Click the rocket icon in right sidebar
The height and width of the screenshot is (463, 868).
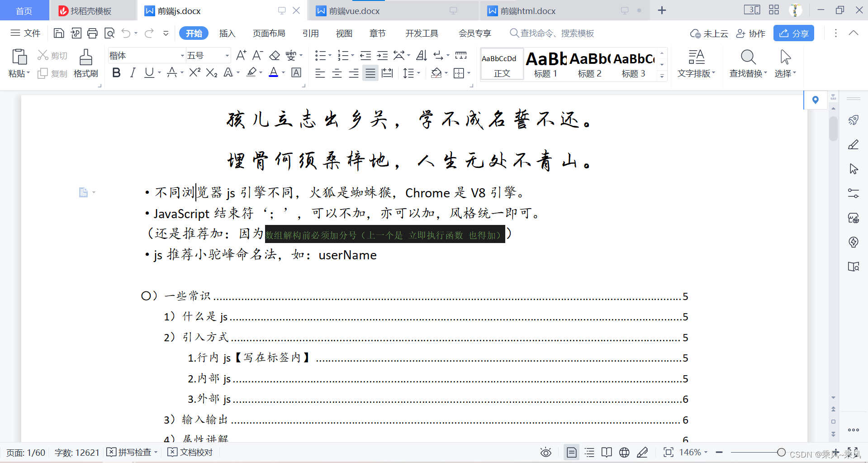pyautogui.click(x=854, y=120)
